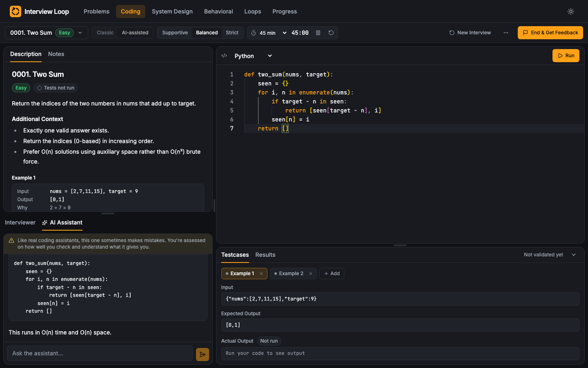Screen dimensions: 588x368
Task: Expand the problem selector chevron
Action: (80, 33)
